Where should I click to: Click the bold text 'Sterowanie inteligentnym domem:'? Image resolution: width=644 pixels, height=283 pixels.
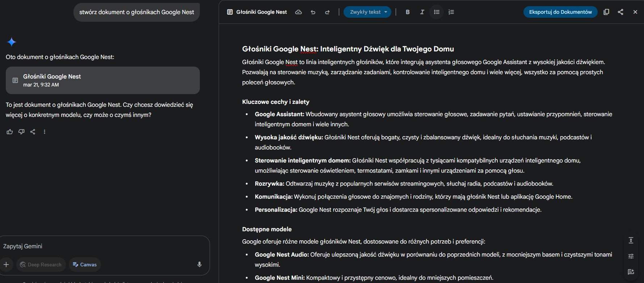point(303,160)
